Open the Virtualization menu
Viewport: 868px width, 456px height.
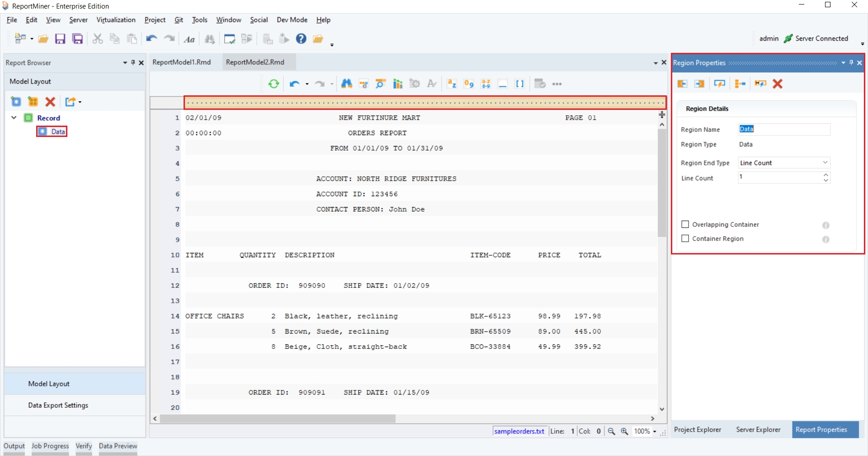pos(116,20)
